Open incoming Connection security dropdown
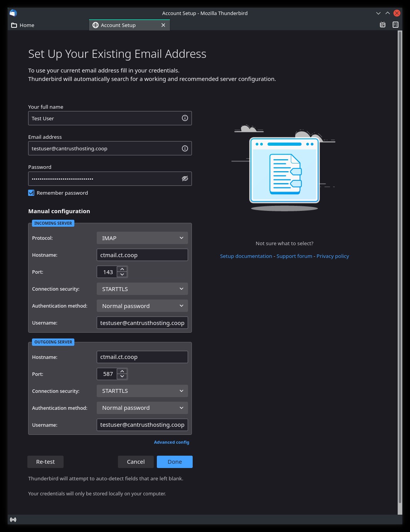The height and width of the screenshot is (532, 410). 142,289
